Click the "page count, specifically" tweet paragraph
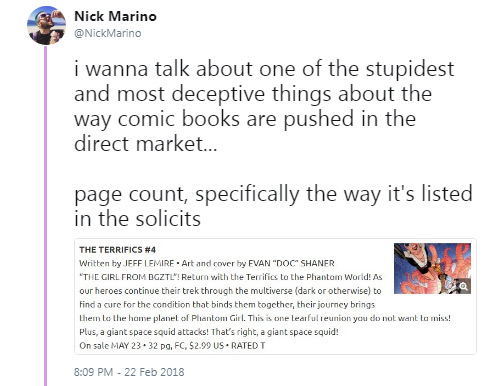Image resolution: width=500 pixels, height=386 pixels. (273, 206)
